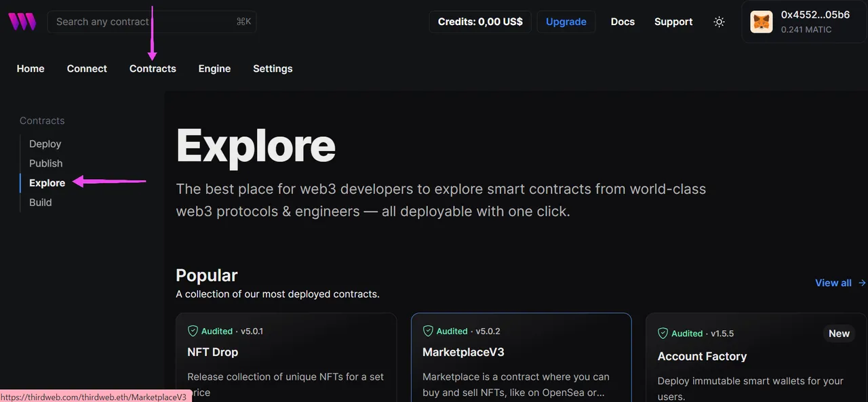Click the Audited shield icon on MarketplaceV3
This screenshot has height=402, width=868.
(x=428, y=331)
